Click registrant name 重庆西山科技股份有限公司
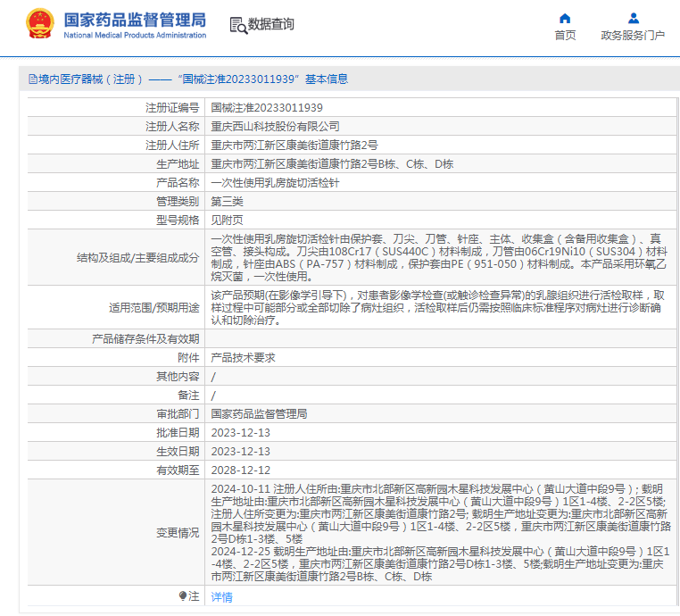The width and height of the screenshot is (680, 616). click(275, 126)
